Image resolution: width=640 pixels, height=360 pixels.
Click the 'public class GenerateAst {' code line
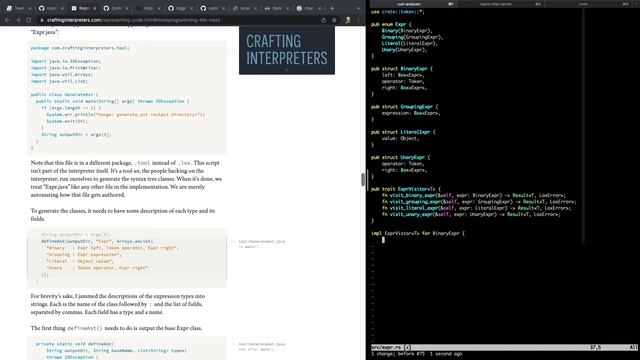[x=64, y=94]
